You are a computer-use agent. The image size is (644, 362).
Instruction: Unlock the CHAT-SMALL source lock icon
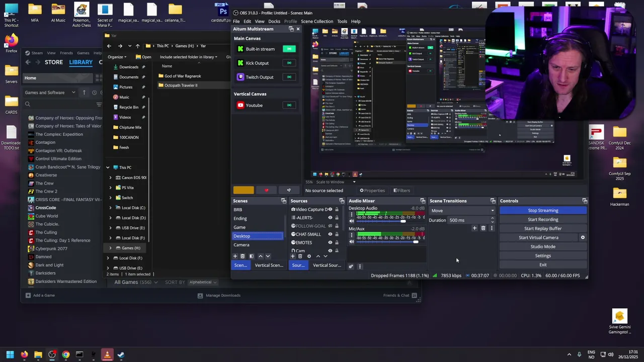pos(337,234)
